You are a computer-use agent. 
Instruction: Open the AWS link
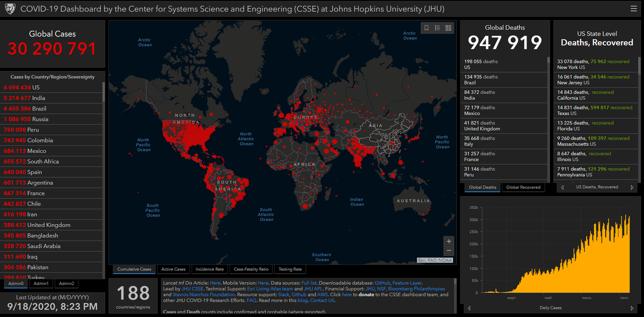pyautogui.click(x=324, y=295)
